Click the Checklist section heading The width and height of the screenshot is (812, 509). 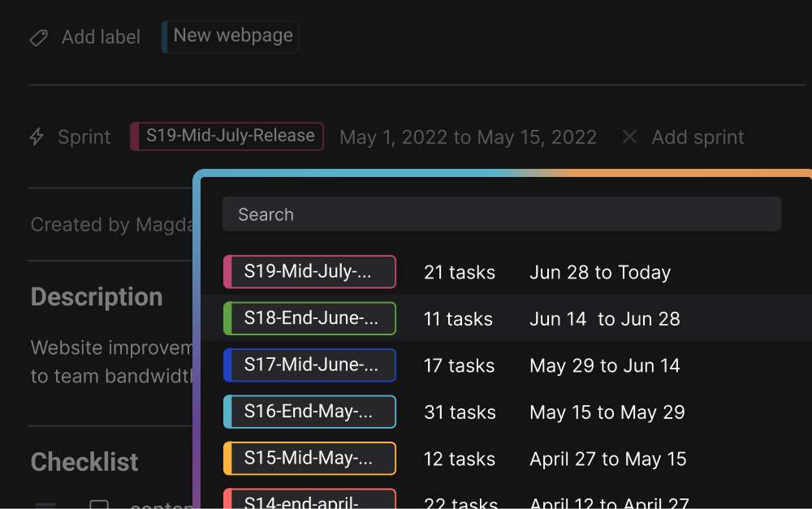pyautogui.click(x=84, y=461)
